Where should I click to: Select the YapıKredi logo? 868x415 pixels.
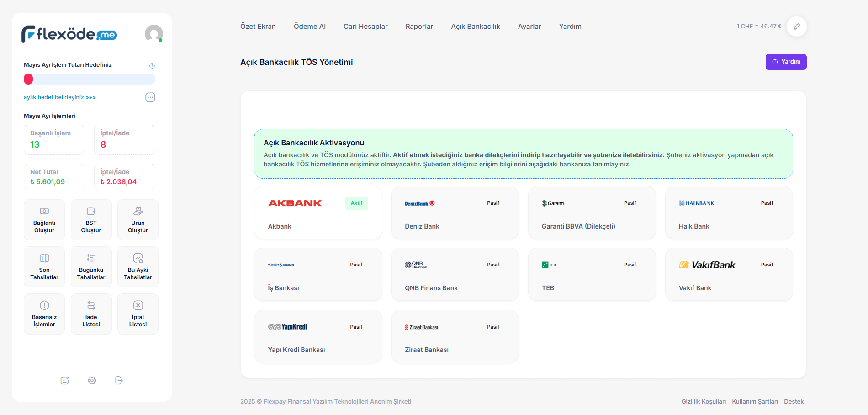(287, 327)
